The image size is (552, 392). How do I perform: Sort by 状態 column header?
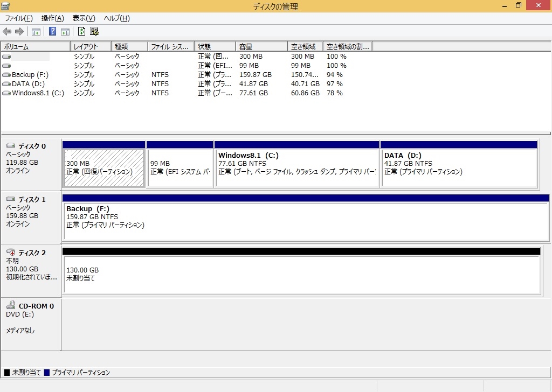click(x=215, y=46)
